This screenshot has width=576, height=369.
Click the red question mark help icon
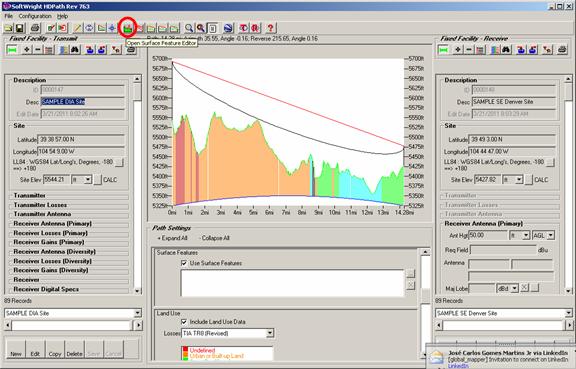pyautogui.click(x=271, y=28)
